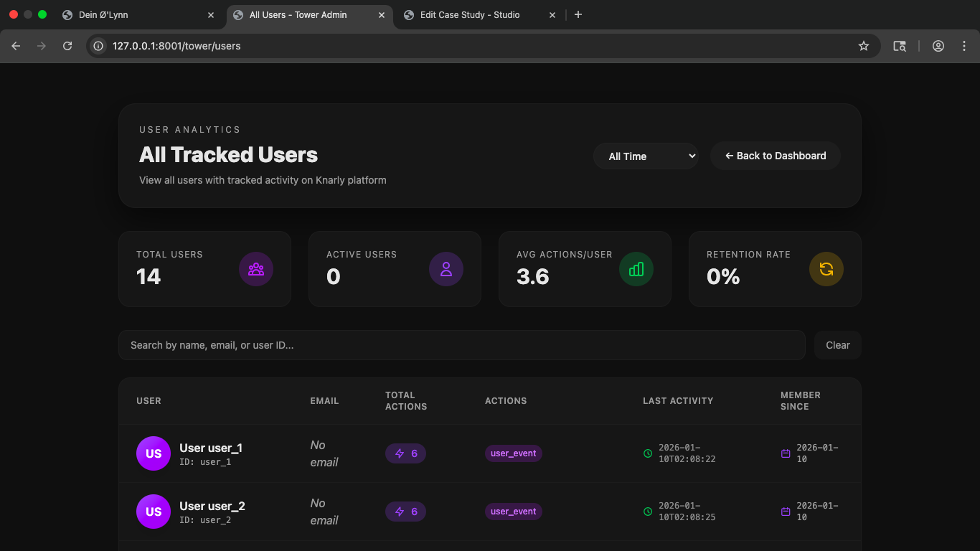Bookmark this page with star icon
The image size is (980, 551).
pos(864,46)
